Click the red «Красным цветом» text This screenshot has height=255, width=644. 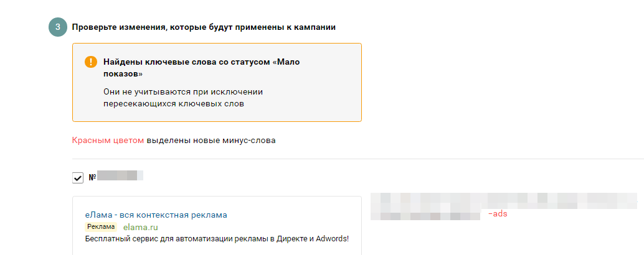pyautogui.click(x=108, y=140)
